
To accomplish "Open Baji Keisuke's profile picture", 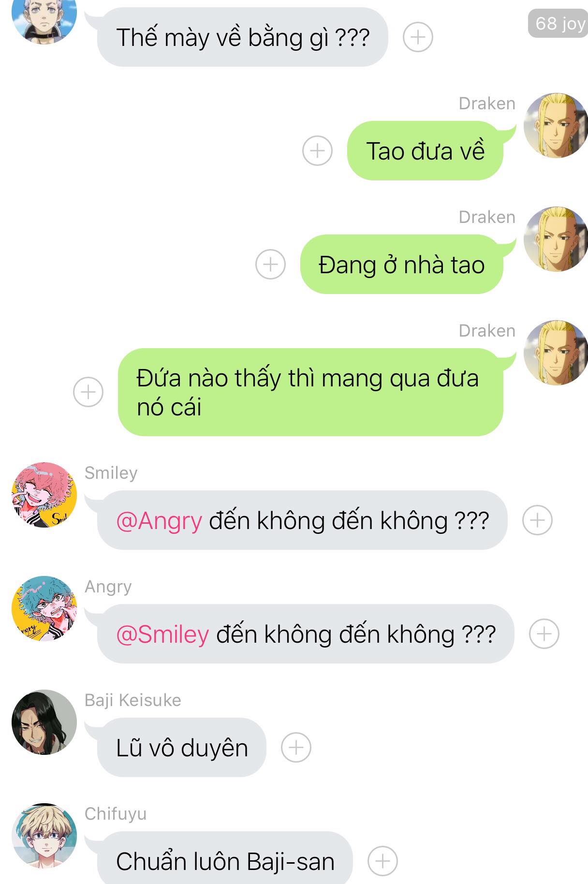I will tap(44, 722).
